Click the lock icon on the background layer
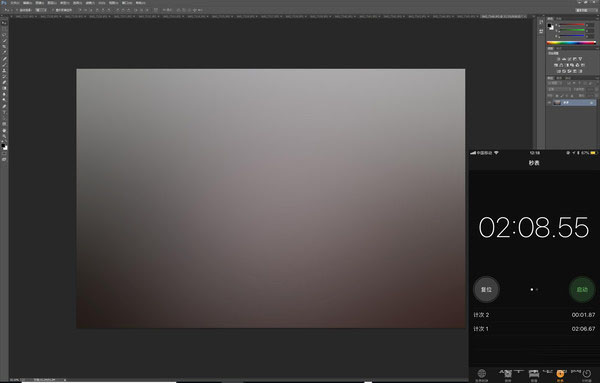This screenshot has width=600, height=383. pos(592,103)
